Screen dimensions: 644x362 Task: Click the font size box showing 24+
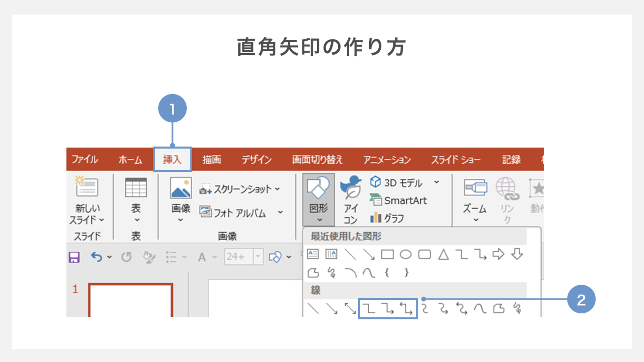pyautogui.click(x=239, y=257)
